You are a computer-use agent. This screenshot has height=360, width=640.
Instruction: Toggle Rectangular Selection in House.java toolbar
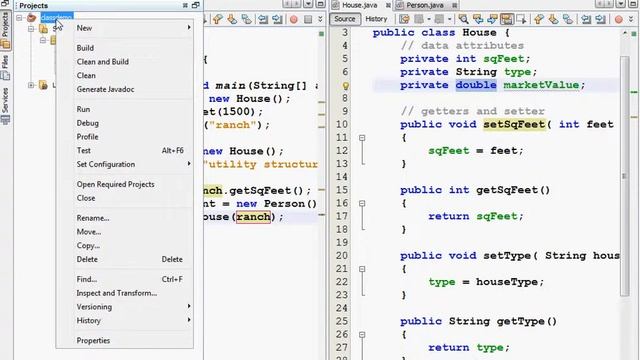click(521, 19)
